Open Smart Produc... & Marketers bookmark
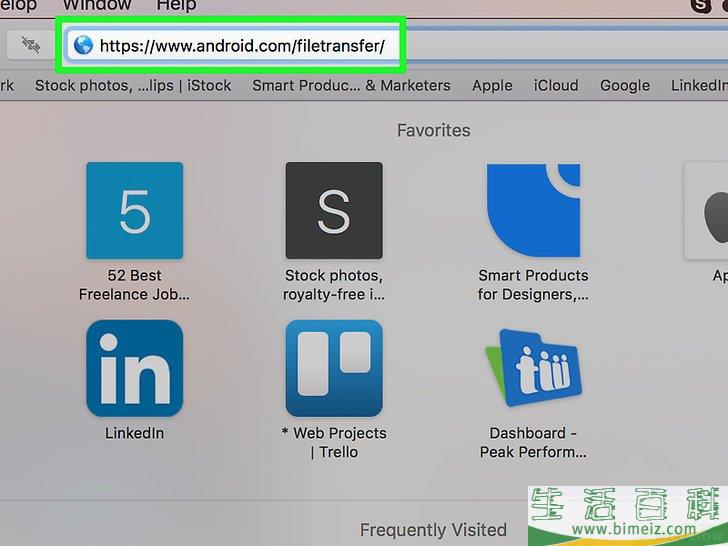Screen dimensions: 728x546 coord(351,85)
